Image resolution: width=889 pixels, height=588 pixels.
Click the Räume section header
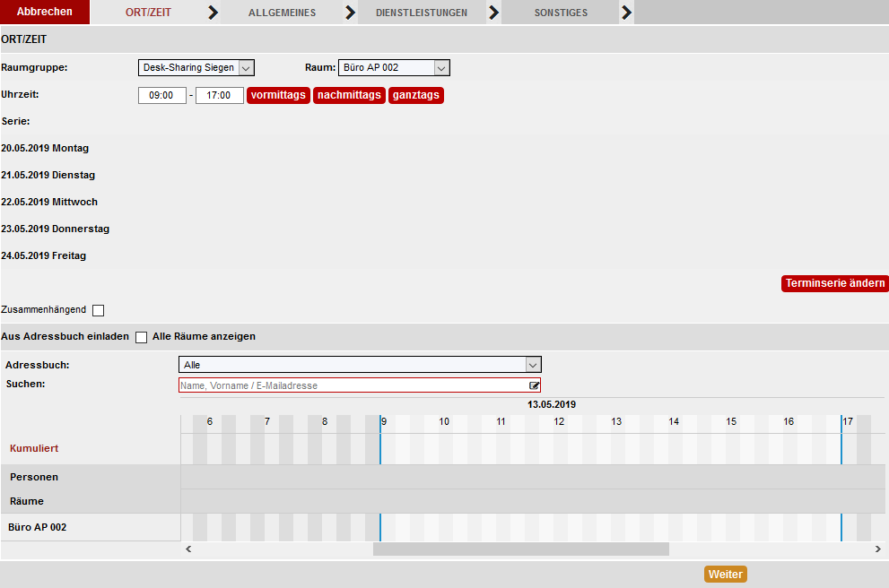pos(27,501)
